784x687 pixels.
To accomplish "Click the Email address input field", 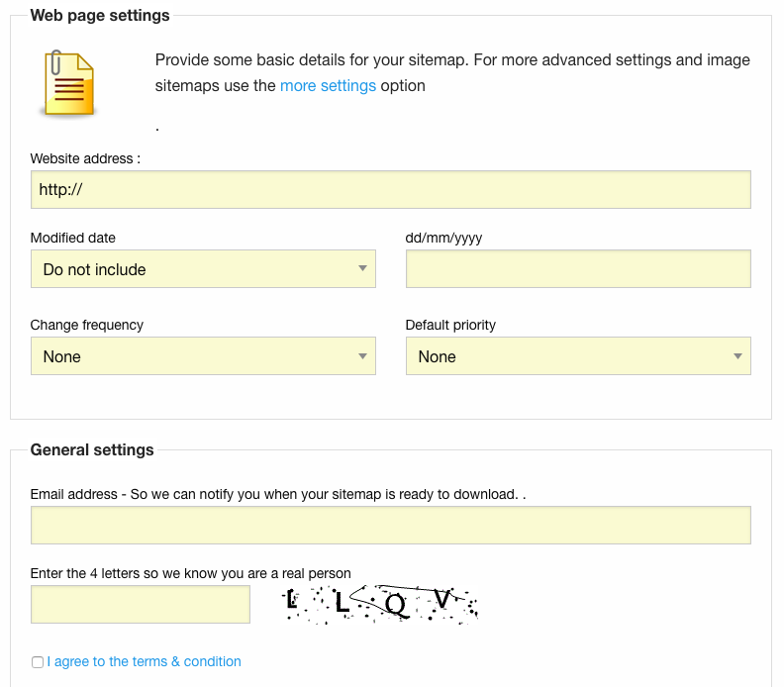I will coord(390,525).
